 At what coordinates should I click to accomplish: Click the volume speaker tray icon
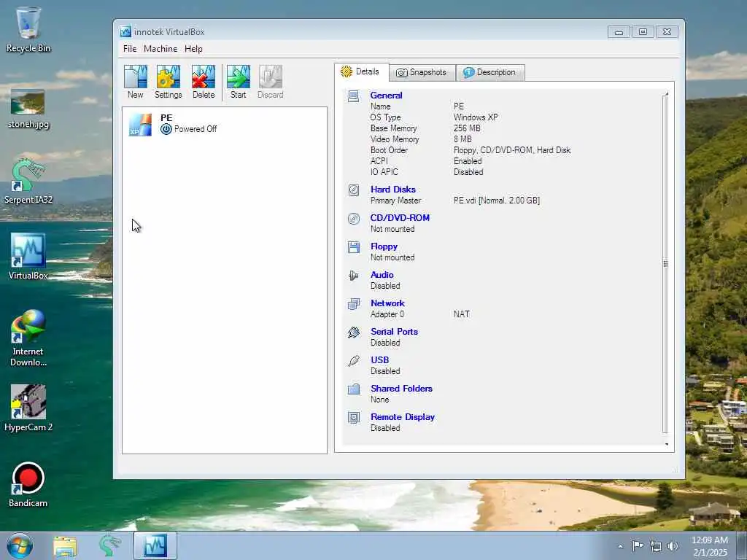tap(673, 546)
